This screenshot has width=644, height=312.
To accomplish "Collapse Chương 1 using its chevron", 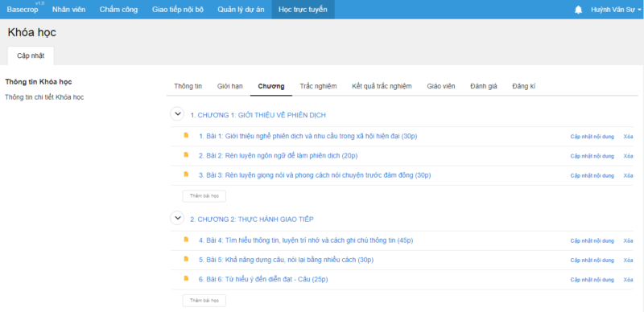I will click(177, 114).
